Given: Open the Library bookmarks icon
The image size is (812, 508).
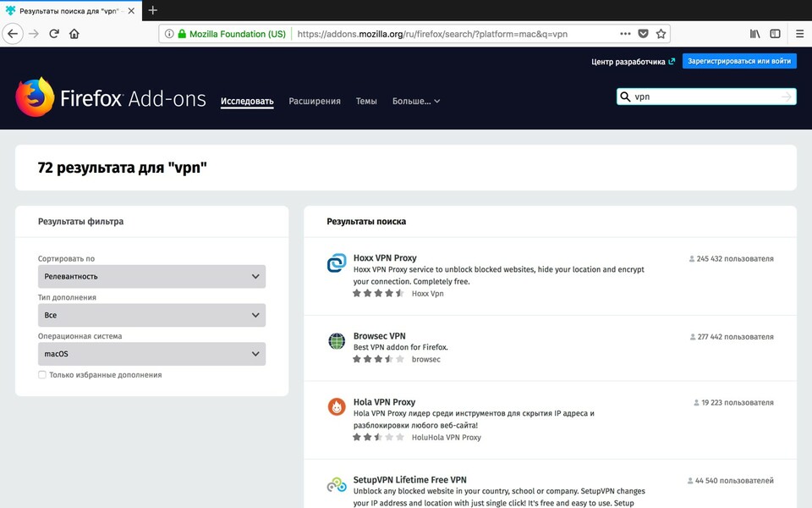Looking at the screenshot, I should 755,34.
